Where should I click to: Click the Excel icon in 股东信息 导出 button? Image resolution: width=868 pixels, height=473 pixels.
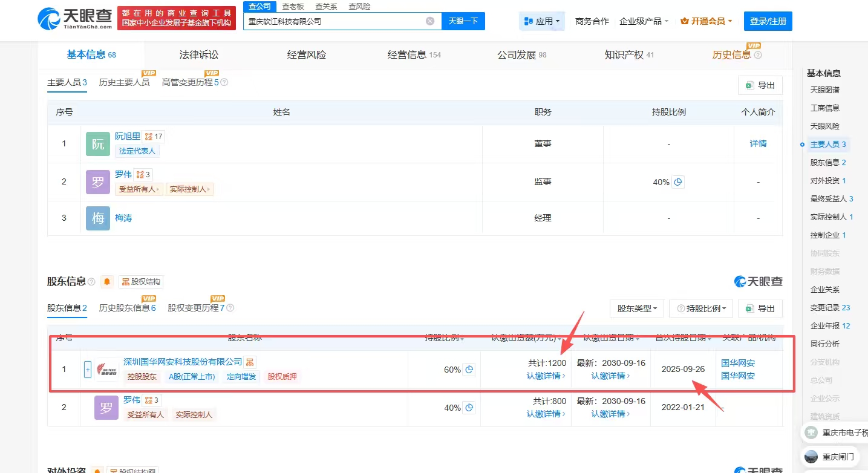point(749,308)
